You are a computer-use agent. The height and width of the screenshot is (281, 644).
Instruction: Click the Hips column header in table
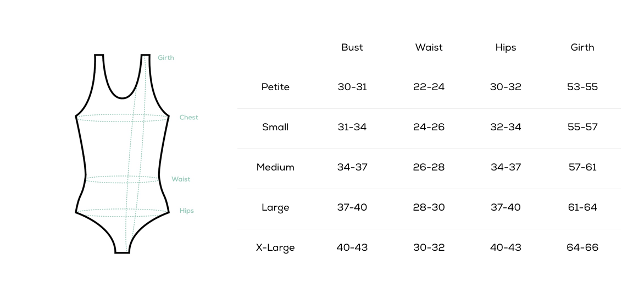tap(506, 48)
